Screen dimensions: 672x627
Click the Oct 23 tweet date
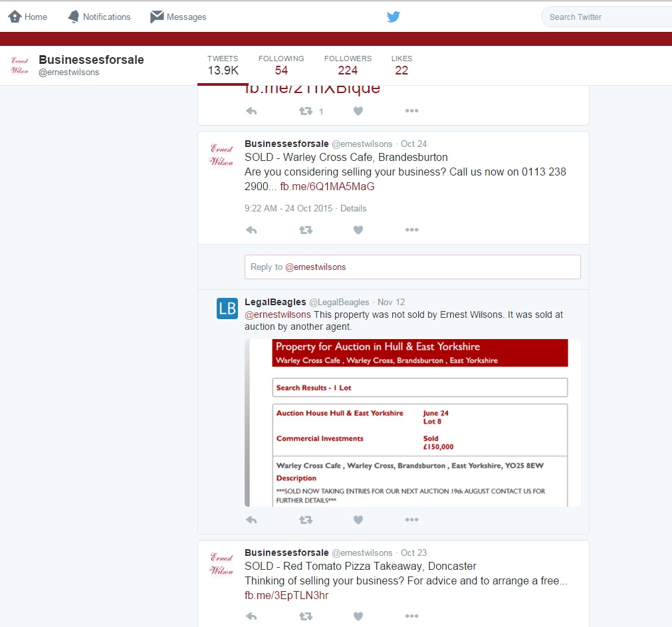(x=413, y=553)
